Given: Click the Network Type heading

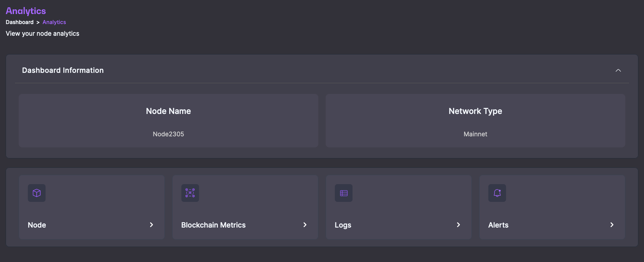Looking at the screenshot, I should click(475, 111).
